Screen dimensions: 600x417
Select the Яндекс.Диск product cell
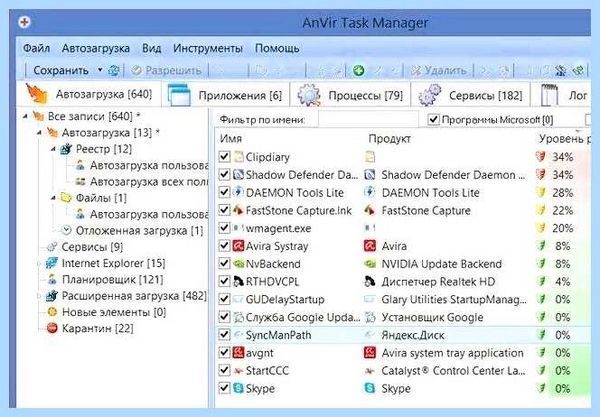(x=413, y=335)
